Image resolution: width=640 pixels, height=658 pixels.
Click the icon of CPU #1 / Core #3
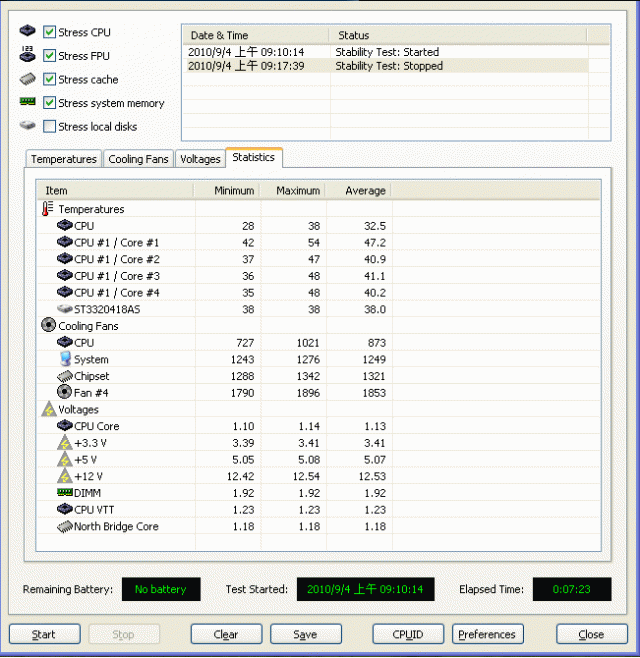[65, 276]
